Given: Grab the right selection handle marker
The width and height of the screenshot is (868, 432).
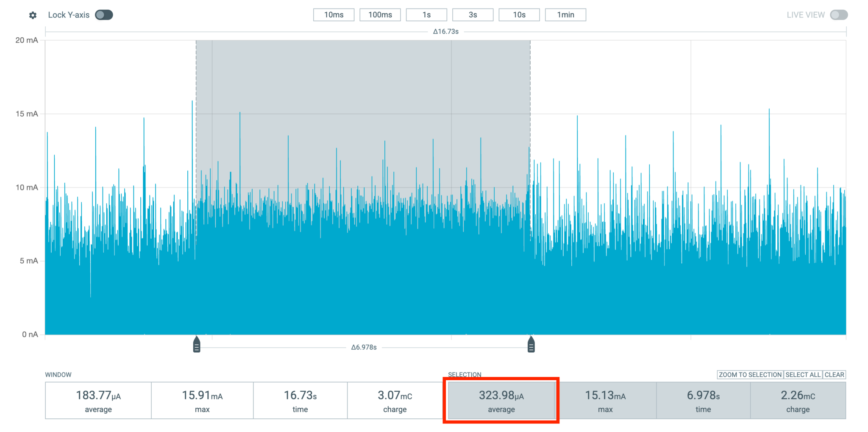Looking at the screenshot, I should click(x=531, y=345).
